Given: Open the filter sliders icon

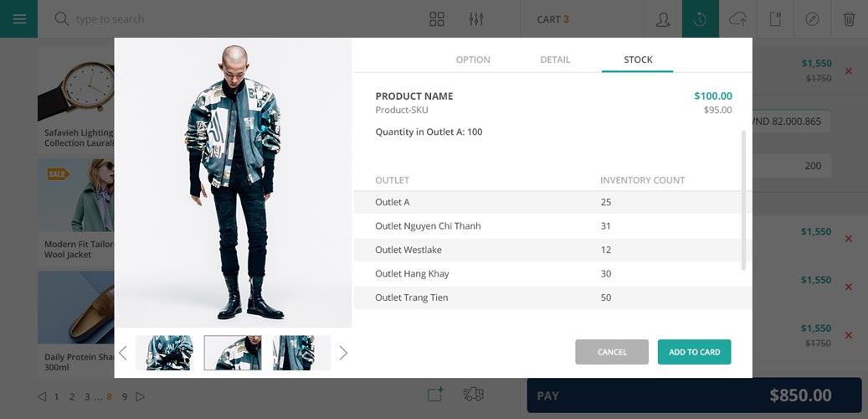Looking at the screenshot, I should click(x=476, y=18).
